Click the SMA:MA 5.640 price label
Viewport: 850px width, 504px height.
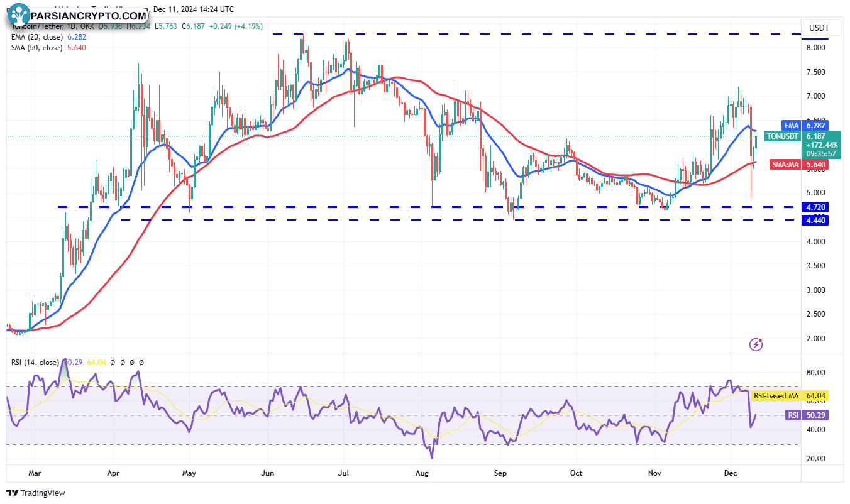coord(798,165)
